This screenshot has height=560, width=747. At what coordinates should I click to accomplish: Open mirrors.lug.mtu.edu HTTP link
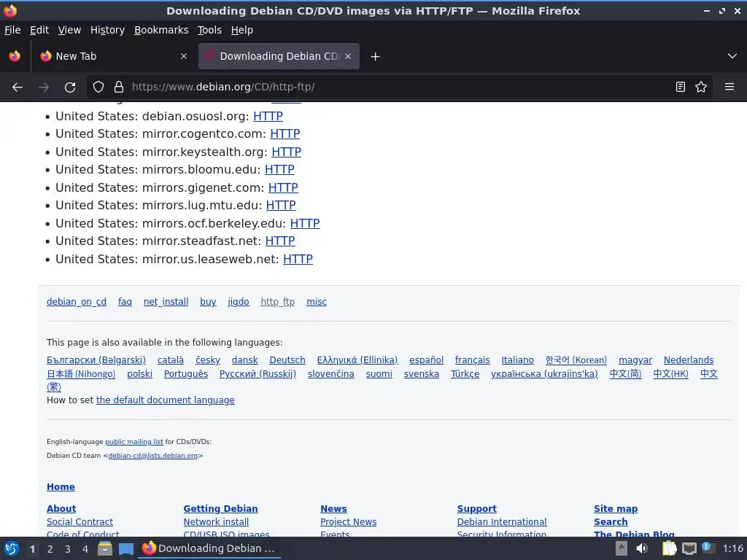click(281, 205)
